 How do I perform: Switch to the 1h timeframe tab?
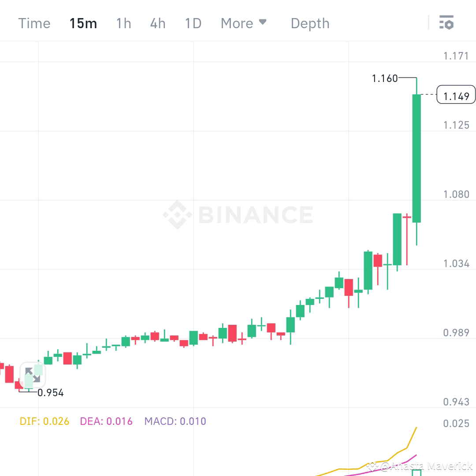tap(123, 23)
